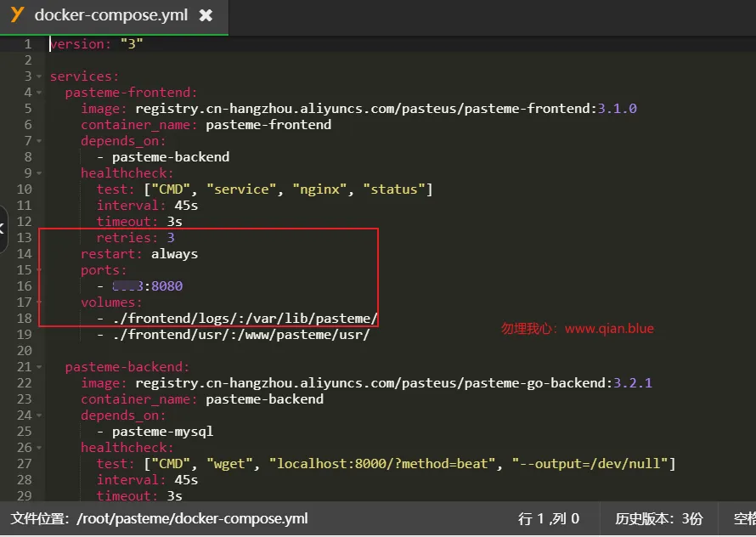Click line number 20 in the gutter
This screenshot has height=537, width=756.
pos(24,351)
